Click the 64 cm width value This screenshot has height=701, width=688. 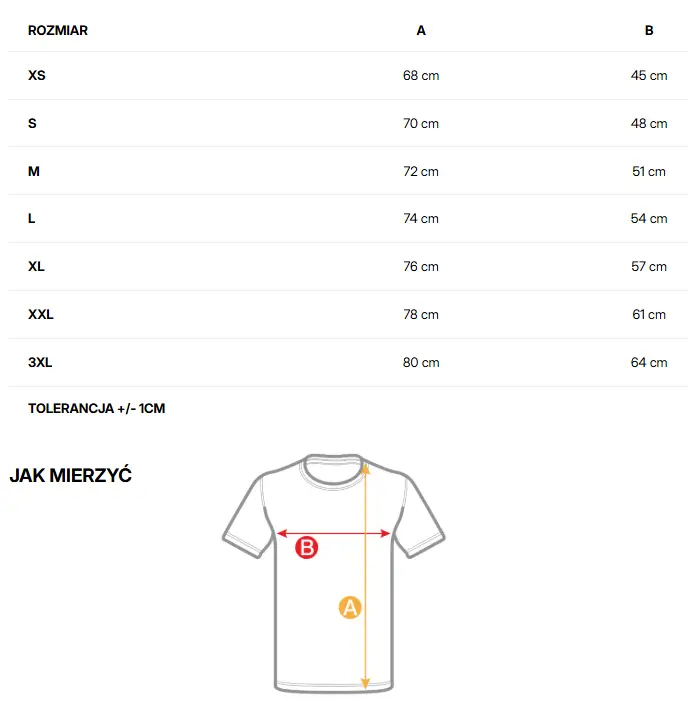coord(649,363)
